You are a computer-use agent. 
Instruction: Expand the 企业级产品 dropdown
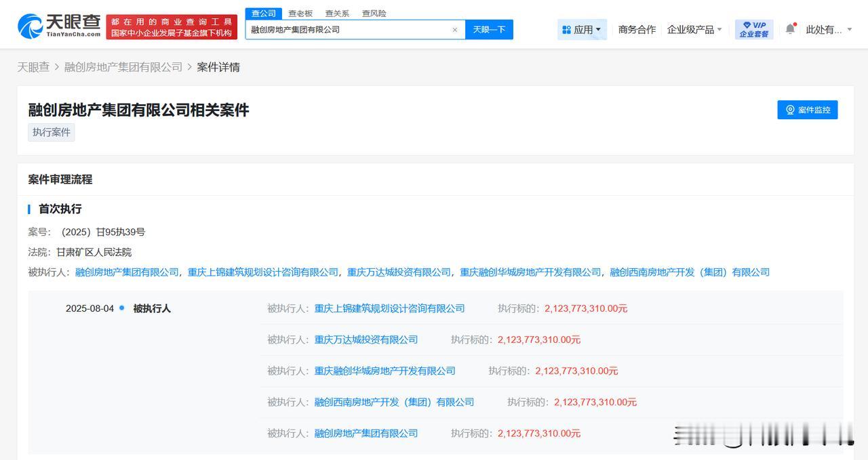tap(694, 29)
